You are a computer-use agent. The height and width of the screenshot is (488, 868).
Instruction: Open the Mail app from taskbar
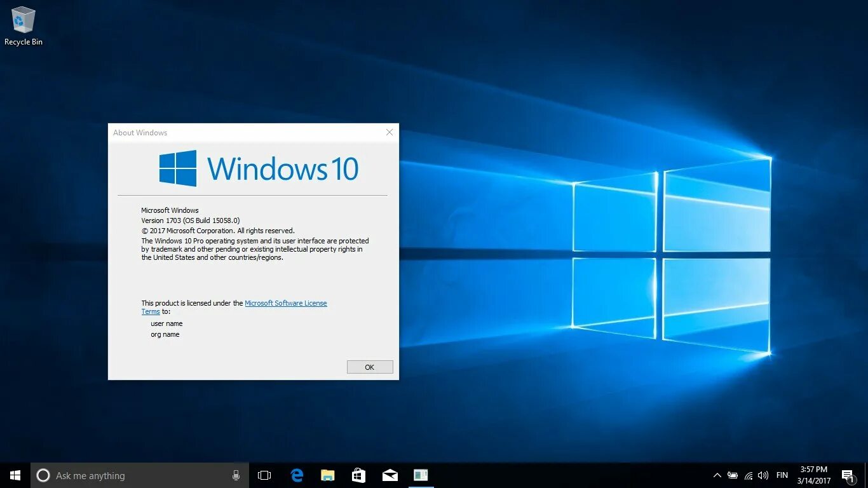390,475
